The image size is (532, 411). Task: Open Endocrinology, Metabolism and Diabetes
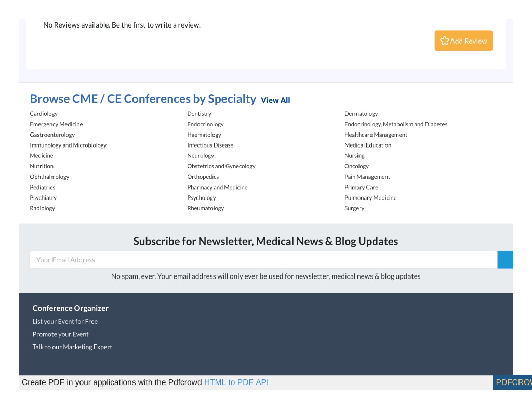pos(395,124)
